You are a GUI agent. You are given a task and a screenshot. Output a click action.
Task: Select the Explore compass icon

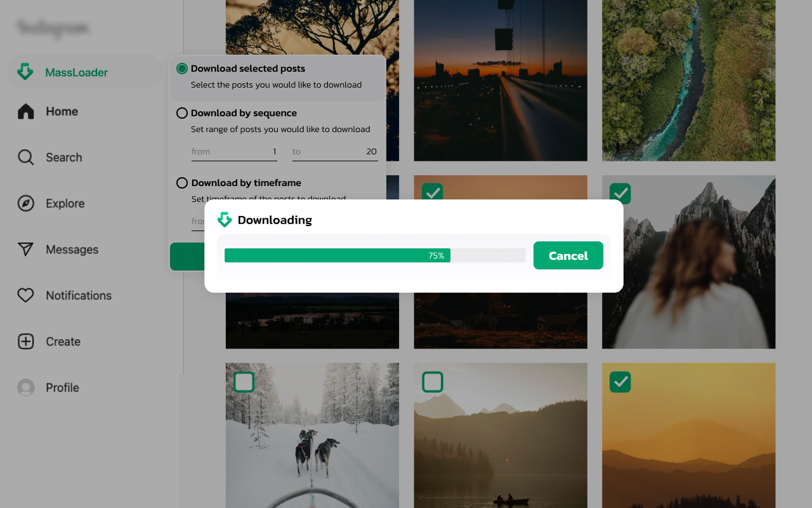25,203
